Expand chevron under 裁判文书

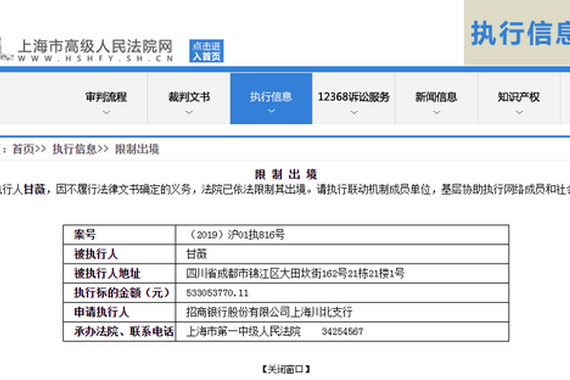189,112
